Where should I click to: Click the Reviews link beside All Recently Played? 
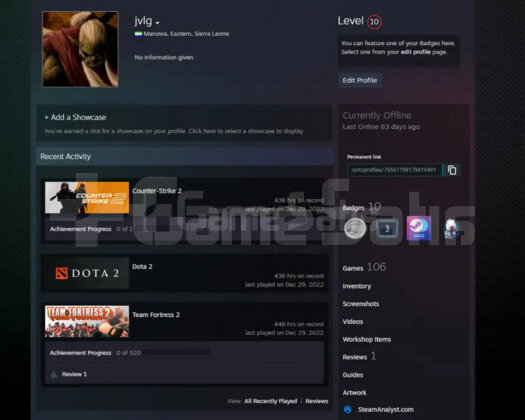click(317, 401)
